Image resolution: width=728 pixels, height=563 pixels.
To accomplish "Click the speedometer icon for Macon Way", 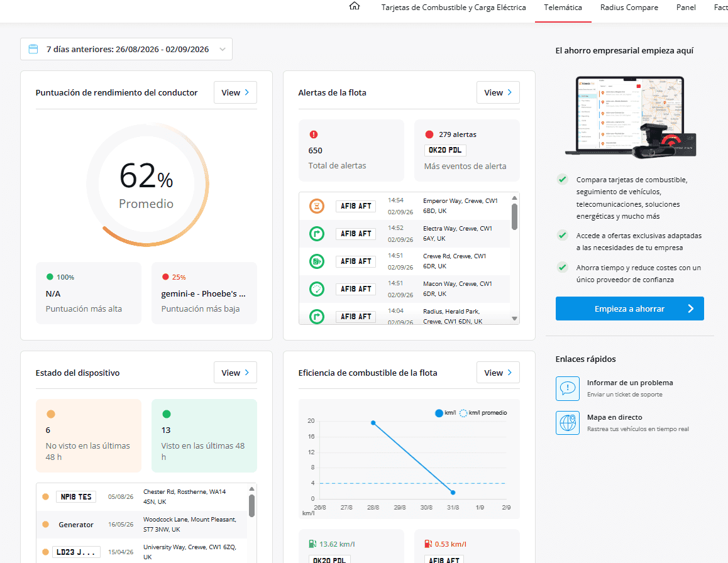I will pos(317,288).
